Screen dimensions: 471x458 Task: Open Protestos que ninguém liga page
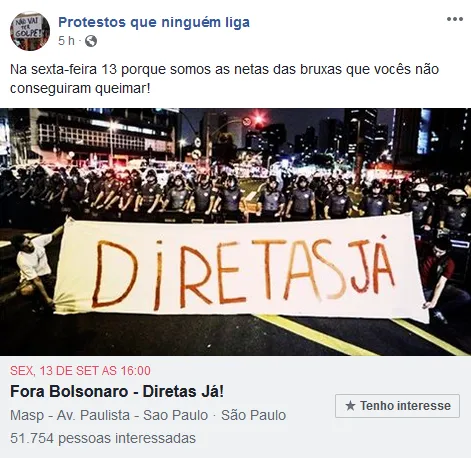(x=154, y=22)
